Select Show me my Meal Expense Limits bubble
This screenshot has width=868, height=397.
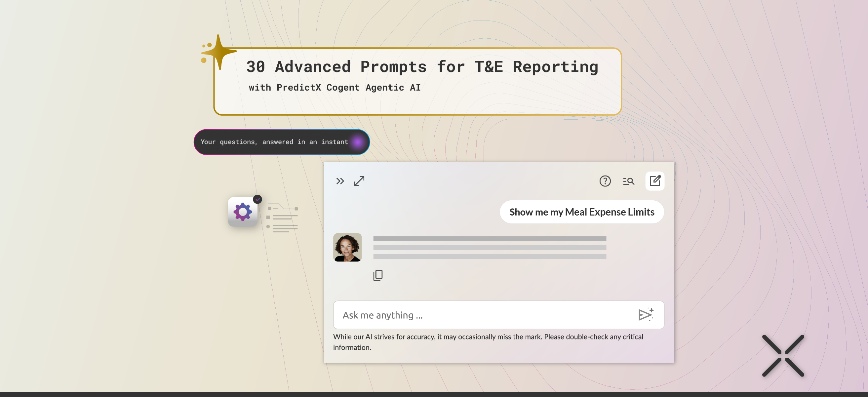tap(582, 212)
